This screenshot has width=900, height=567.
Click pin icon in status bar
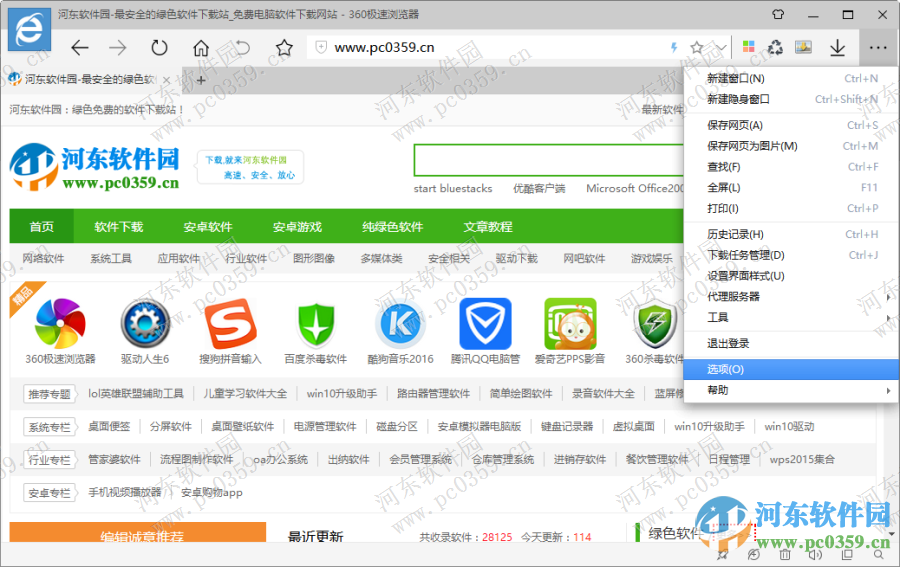pos(723,554)
